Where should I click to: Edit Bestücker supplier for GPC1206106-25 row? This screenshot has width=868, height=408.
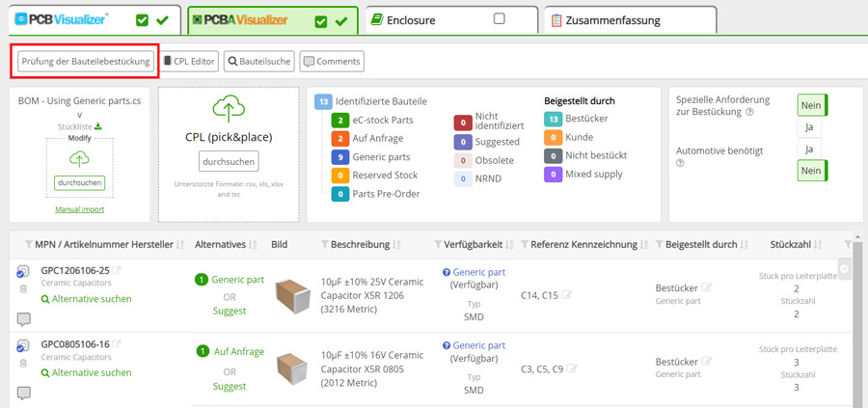click(706, 287)
